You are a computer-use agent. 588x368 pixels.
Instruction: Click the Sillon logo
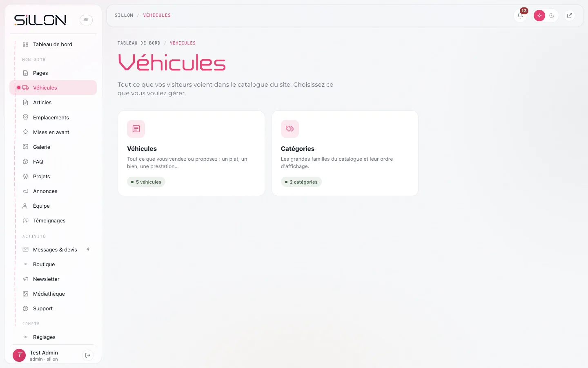40,20
